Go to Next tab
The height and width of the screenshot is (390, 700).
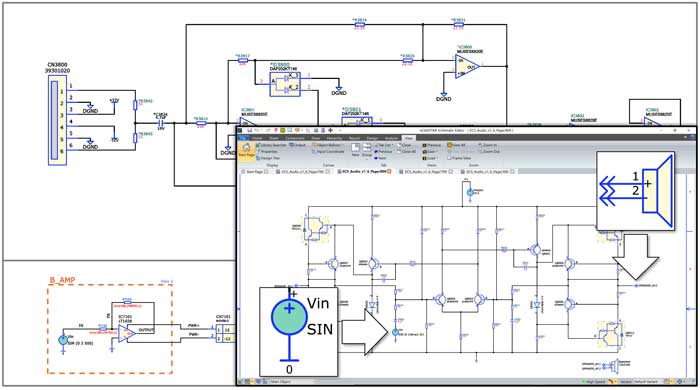381,158
